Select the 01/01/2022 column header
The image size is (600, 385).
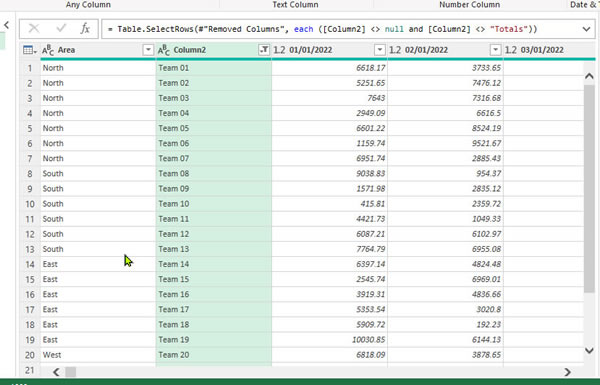[x=329, y=50]
